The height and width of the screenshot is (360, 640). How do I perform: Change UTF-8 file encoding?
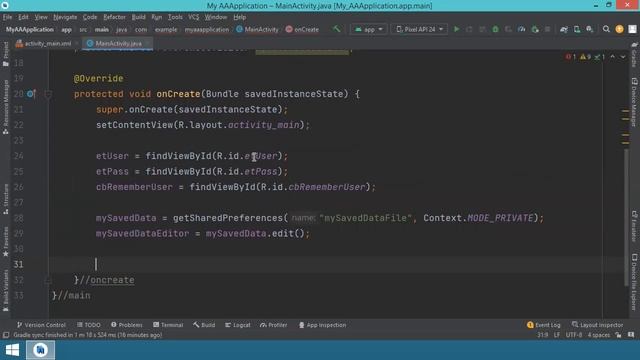tap(573, 335)
